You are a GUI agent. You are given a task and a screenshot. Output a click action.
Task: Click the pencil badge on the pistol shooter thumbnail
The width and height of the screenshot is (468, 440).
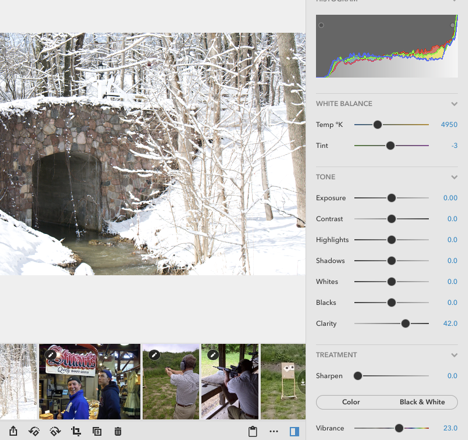(154, 355)
